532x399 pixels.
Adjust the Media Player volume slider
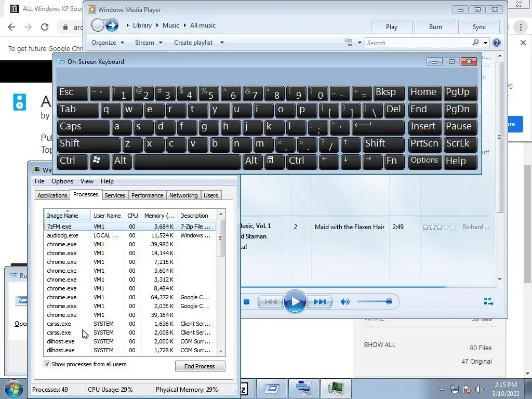tap(375, 301)
